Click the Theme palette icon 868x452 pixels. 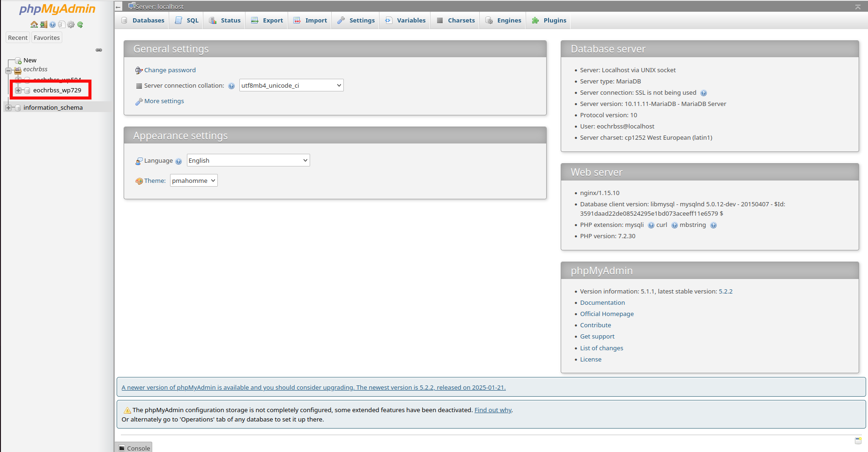(x=139, y=181)
